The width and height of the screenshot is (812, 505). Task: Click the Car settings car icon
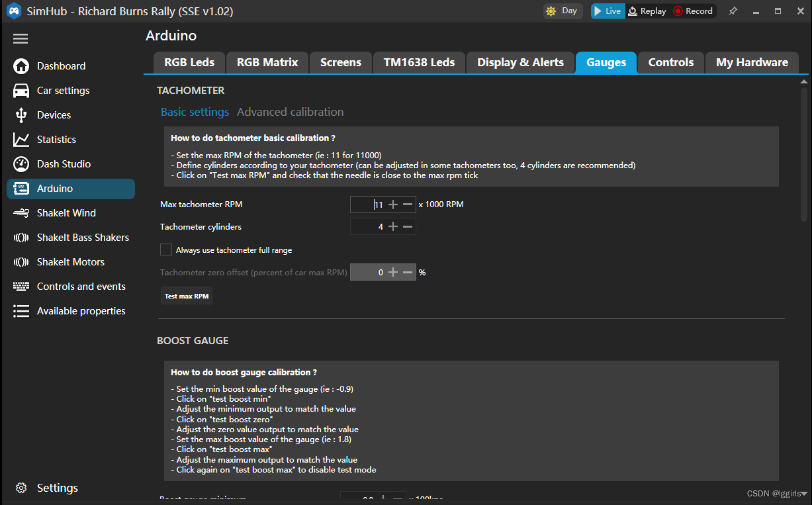21,91
